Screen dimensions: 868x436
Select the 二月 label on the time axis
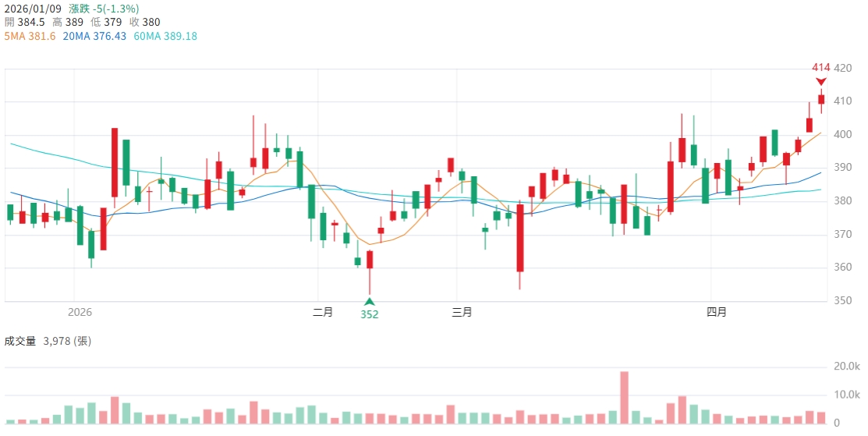click(322, 312)
